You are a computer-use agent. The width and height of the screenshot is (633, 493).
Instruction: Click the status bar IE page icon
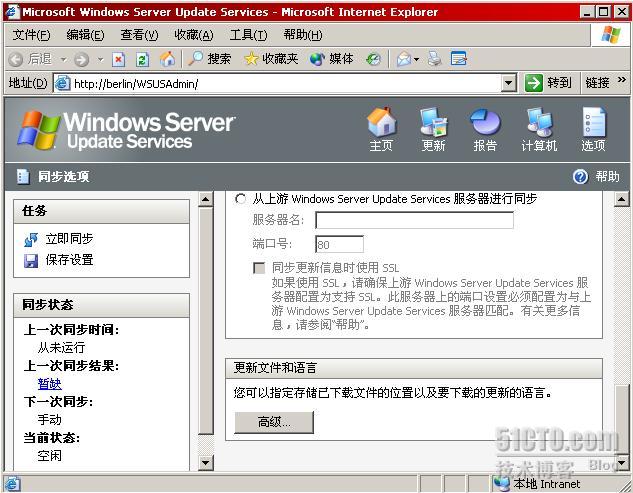(12, 484)
